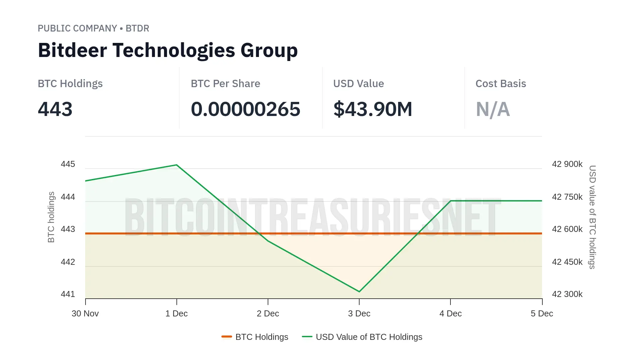Screen dimensions: 644x362
Task: Select the BTC Holdings value 443
Action: coord(55,109)
